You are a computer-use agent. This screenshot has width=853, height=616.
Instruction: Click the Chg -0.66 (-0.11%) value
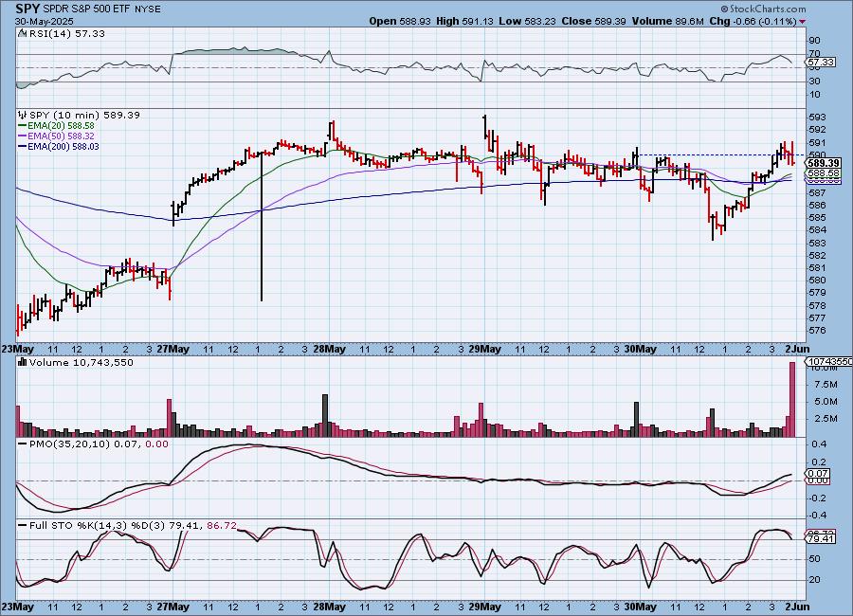click(x=753, y=21)
